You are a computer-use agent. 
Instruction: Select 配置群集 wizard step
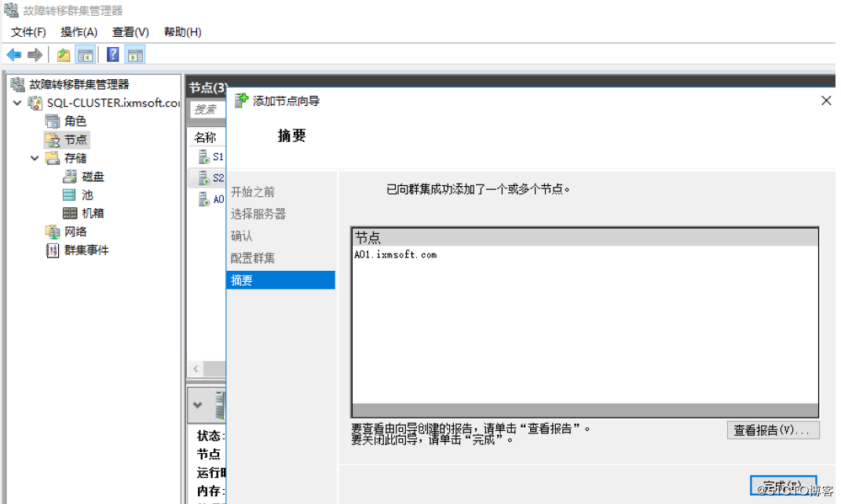pyautogui.click(x=253, y=258)
